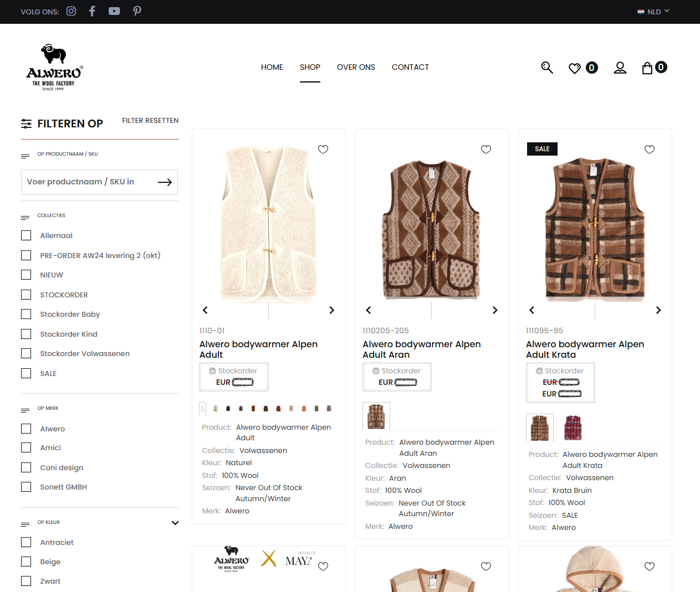Pick the Naturel color swatch under Alpen Adult
The width and height of the screenshot is (700, 592).
202,409
